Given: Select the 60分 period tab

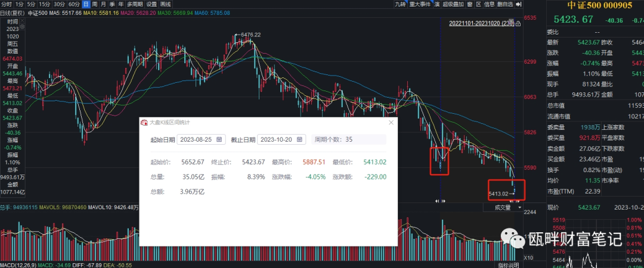Looking at the screenshot, I should (74, 4).
